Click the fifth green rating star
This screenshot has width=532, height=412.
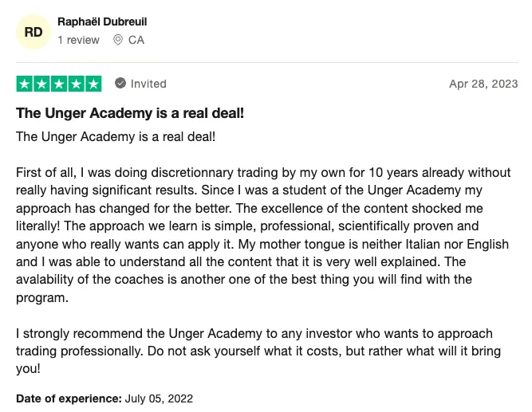click(93, 84)
